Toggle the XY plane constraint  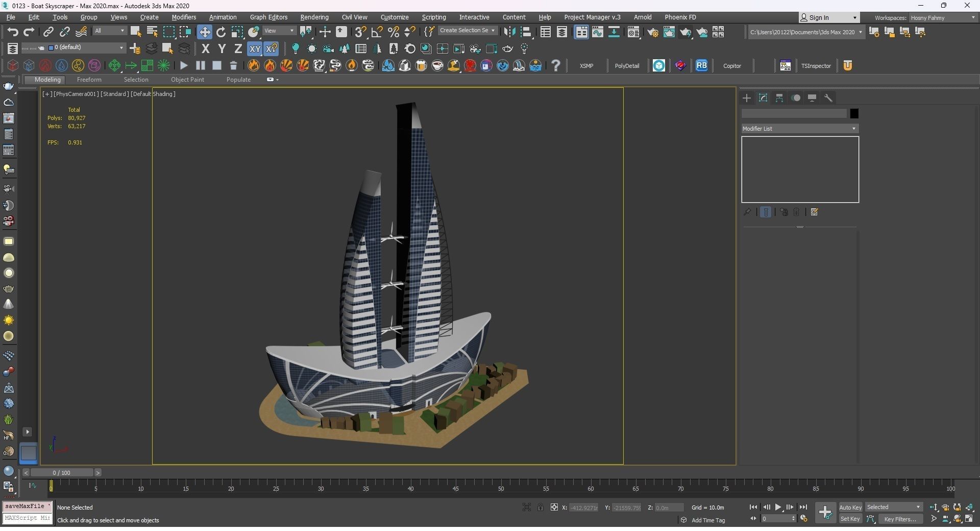pos(255,49)
